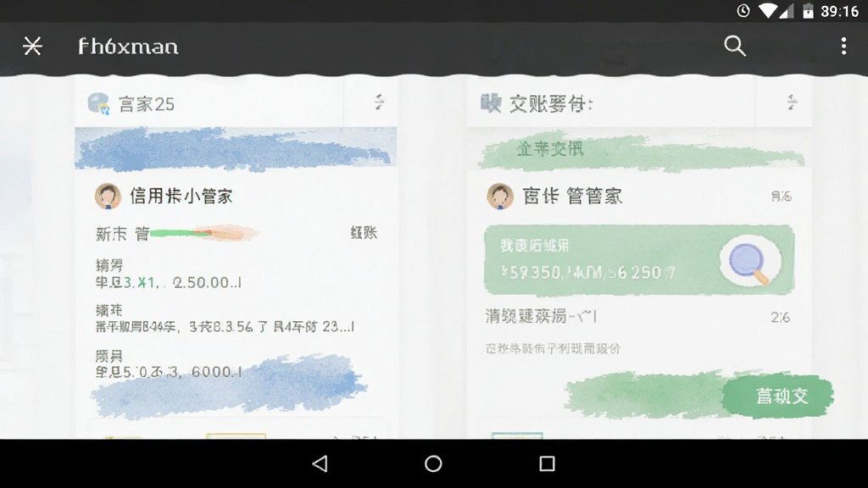Tap the dark icon beside the right card header

click(491, 103)
